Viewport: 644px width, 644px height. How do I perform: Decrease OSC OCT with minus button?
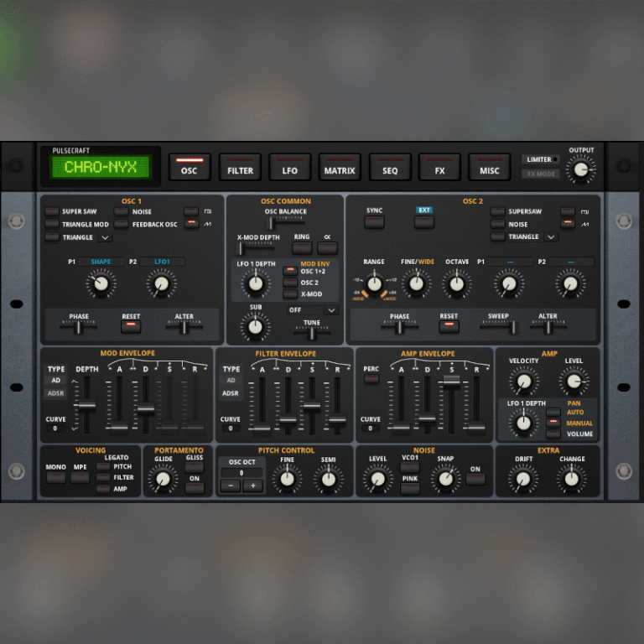[231, 486]
